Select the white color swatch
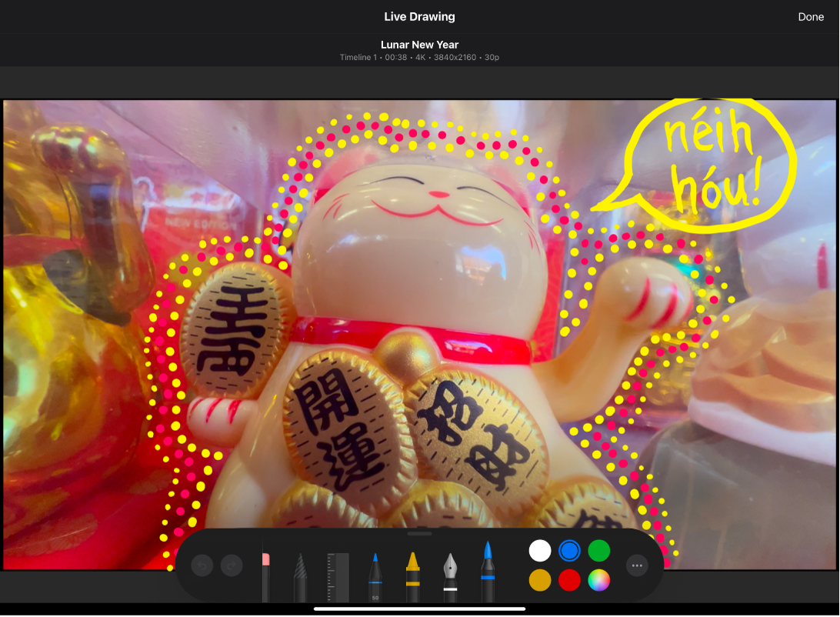Image resolution: width=840 pixels, height=617 pixels. coord(542,551)
